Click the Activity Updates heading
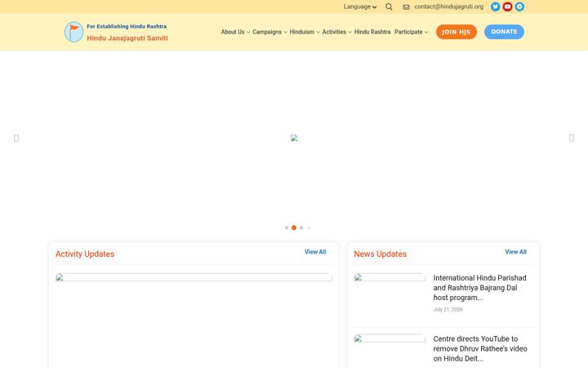This screenshot has width=588, height=368. point(85,254)
